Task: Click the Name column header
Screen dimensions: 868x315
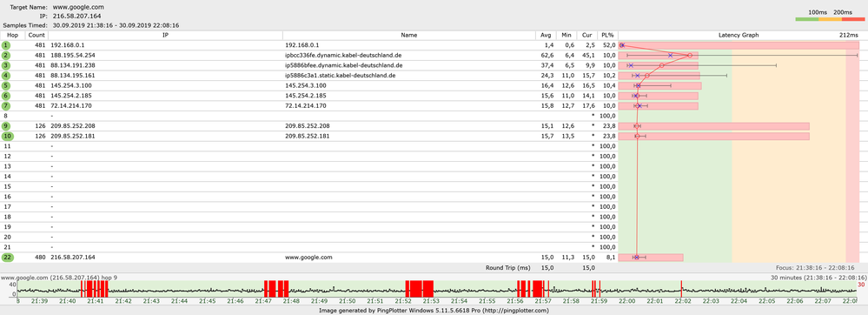Action: point(409,35)
